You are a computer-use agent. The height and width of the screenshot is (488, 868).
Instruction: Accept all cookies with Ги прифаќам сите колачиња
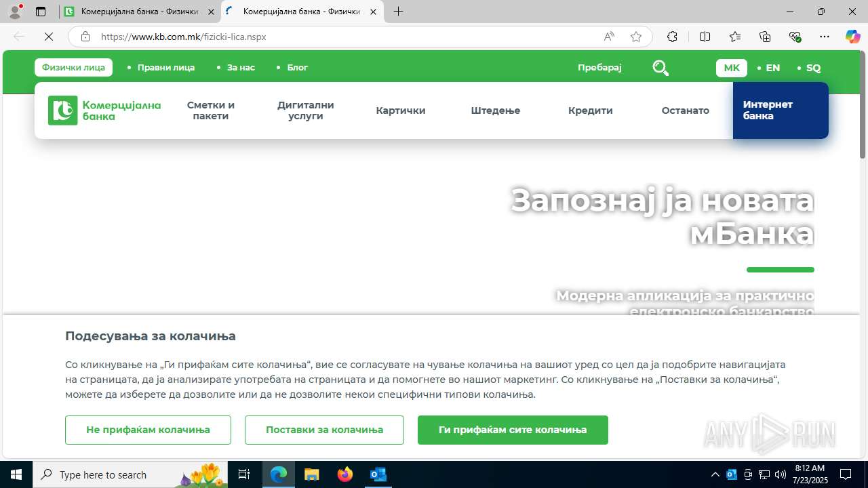[513, 430]
